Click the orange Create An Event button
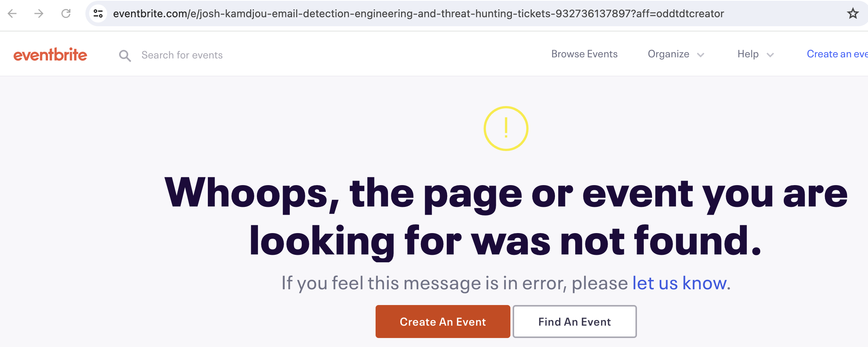Viewport: 868px width, 347px height. [443, 322]
